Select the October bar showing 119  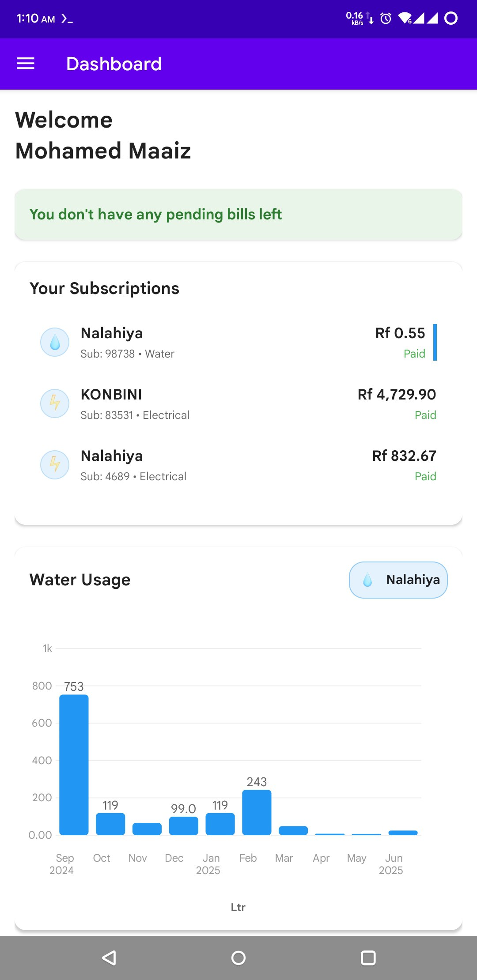click(x=110, y=824)
